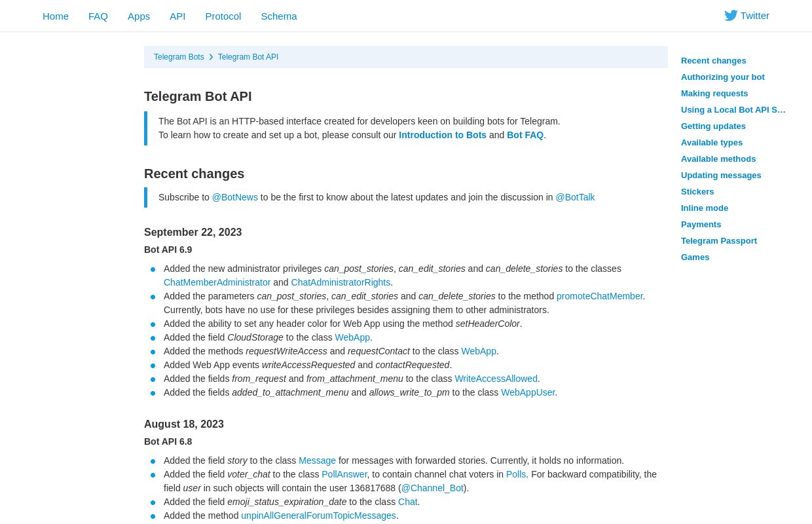Click the Bot API 6.8 subheading
This screenshot has width=812, height=524.
(168, 441)
